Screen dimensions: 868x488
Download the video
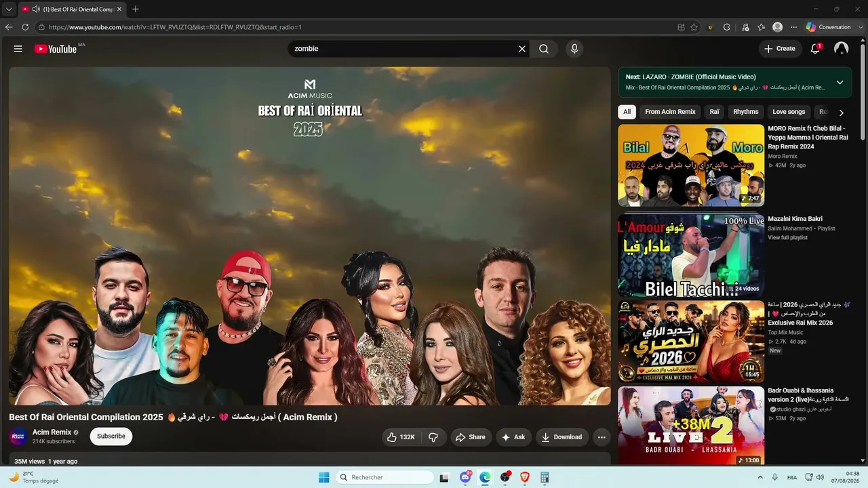561,437
